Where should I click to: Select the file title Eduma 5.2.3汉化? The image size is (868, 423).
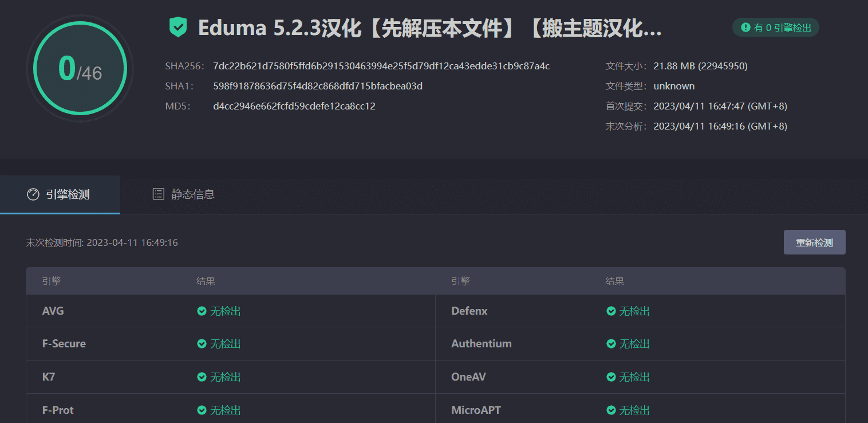(x=430, y=28)
